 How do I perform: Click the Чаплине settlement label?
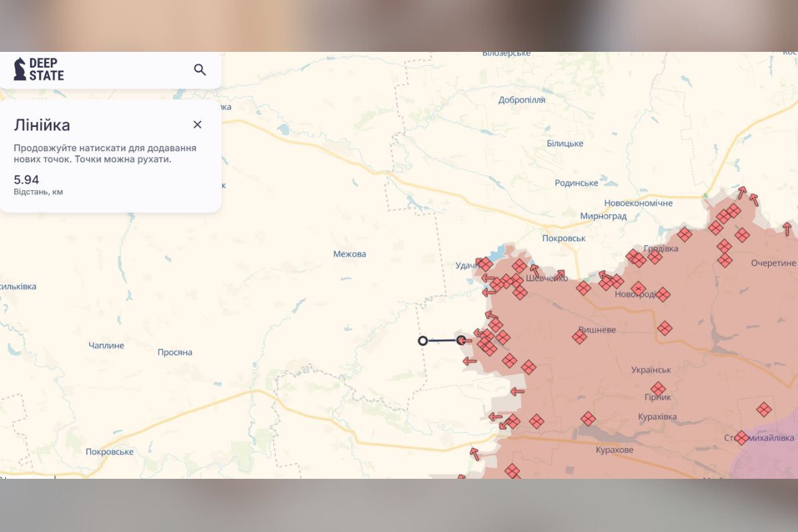pos(106,346)
